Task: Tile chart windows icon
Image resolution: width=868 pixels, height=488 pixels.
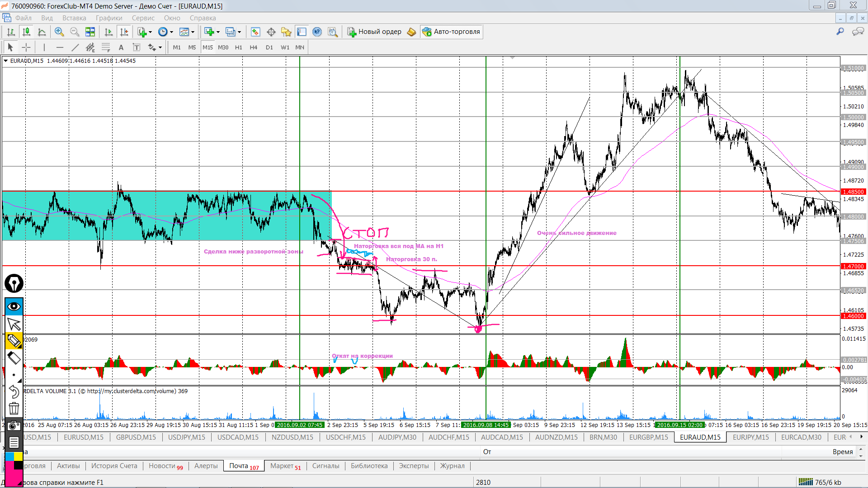Action: tap(90, 32)
